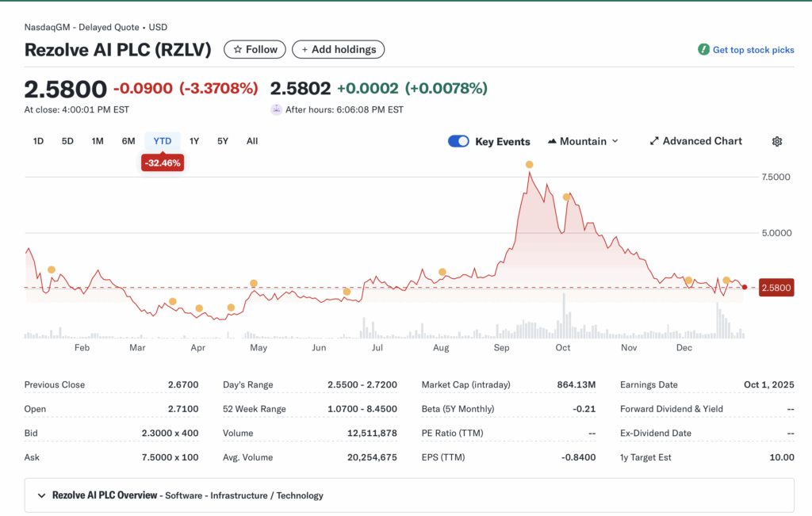Image resolution: width=812 pixels, height=516 pixels.
Task: Click the Follow button
Action: 255,49
